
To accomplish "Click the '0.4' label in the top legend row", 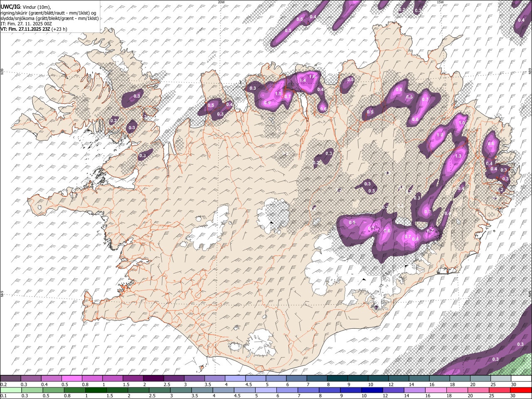I will [x=44, y=384].
